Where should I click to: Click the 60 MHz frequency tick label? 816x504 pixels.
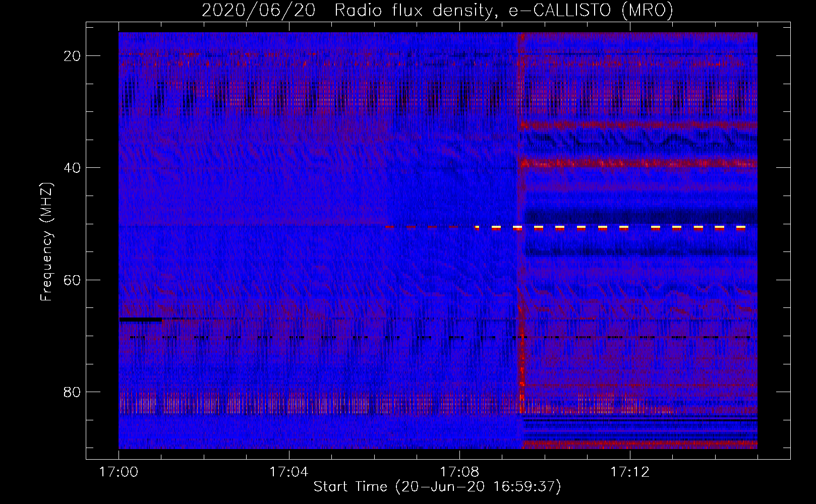tap(73, 280)
